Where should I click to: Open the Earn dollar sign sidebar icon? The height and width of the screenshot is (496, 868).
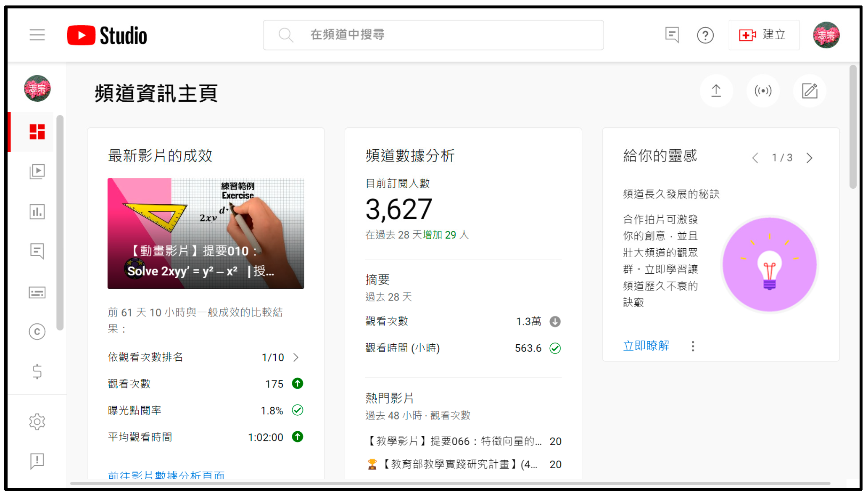coord(37,372)
